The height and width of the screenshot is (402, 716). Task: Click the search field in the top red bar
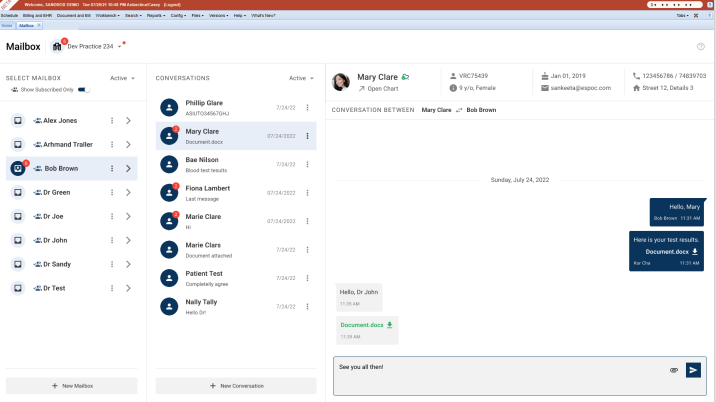674,5
